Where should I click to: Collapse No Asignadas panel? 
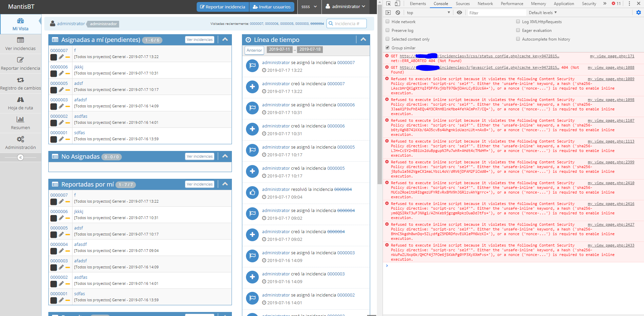[x=225, y=156]
